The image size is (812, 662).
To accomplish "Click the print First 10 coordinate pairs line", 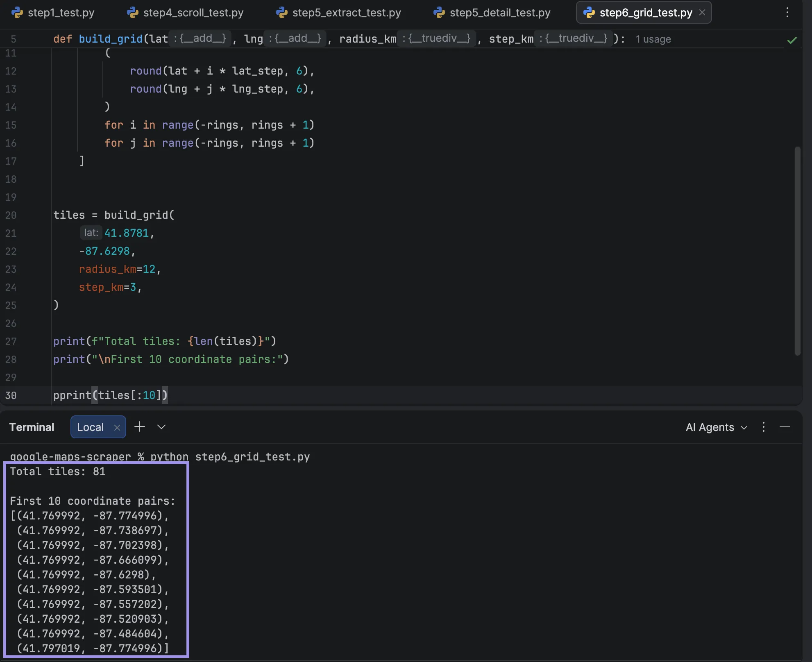I will coord(171,359).
